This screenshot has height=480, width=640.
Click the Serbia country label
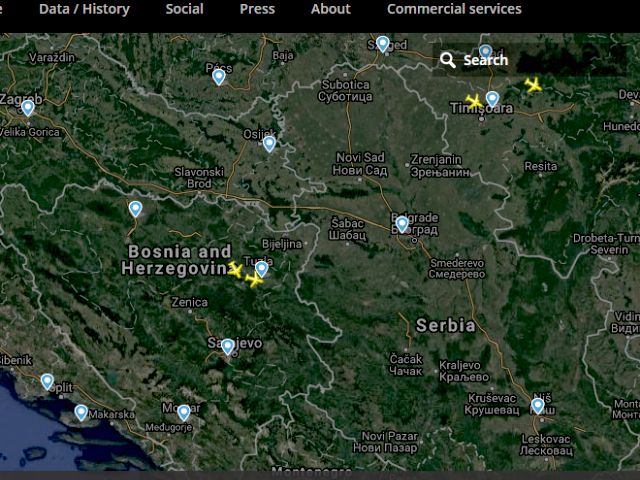click(446, 326)
